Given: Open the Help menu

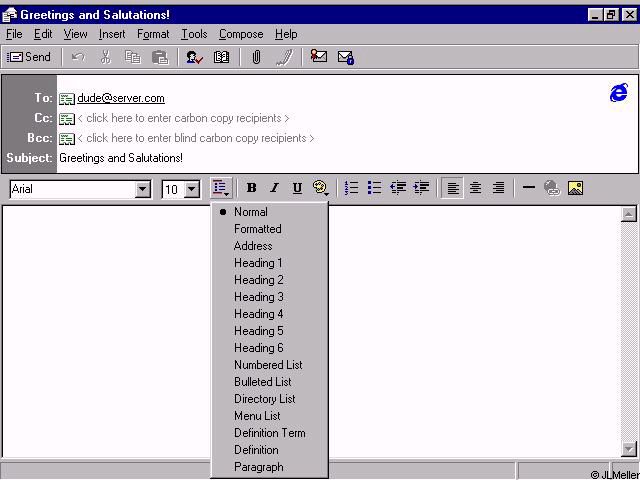Looking at the screenshot, I should pyautogui.click(x=286, y=34).
